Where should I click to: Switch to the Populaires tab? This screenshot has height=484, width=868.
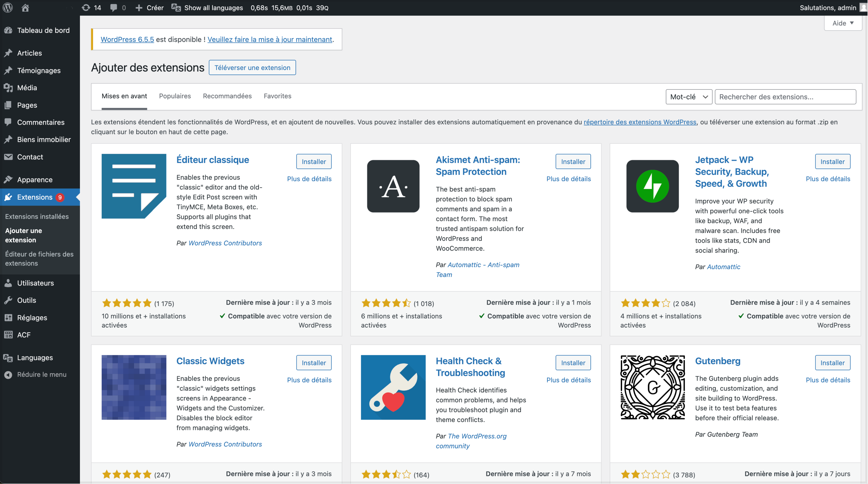[x=174, y=96]
